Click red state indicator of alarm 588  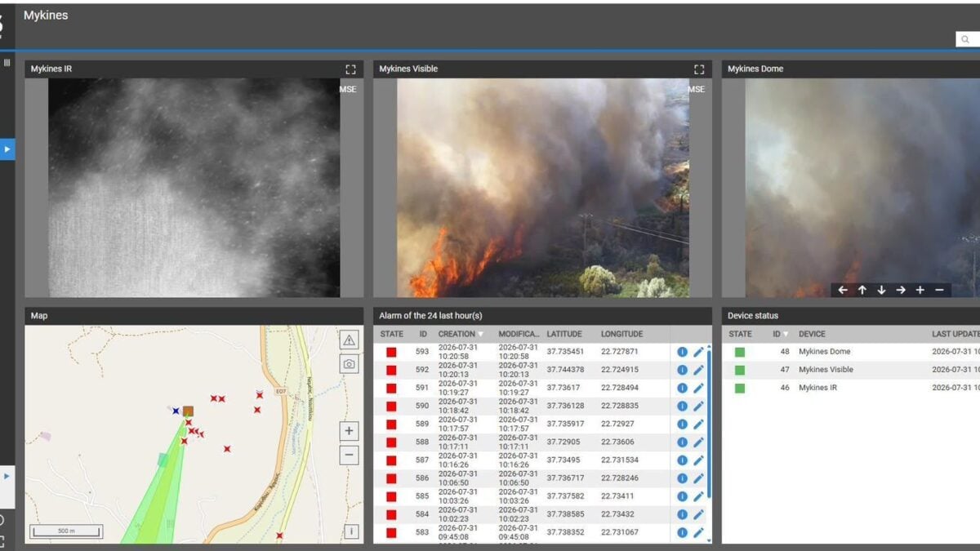(x=391, y=442)
